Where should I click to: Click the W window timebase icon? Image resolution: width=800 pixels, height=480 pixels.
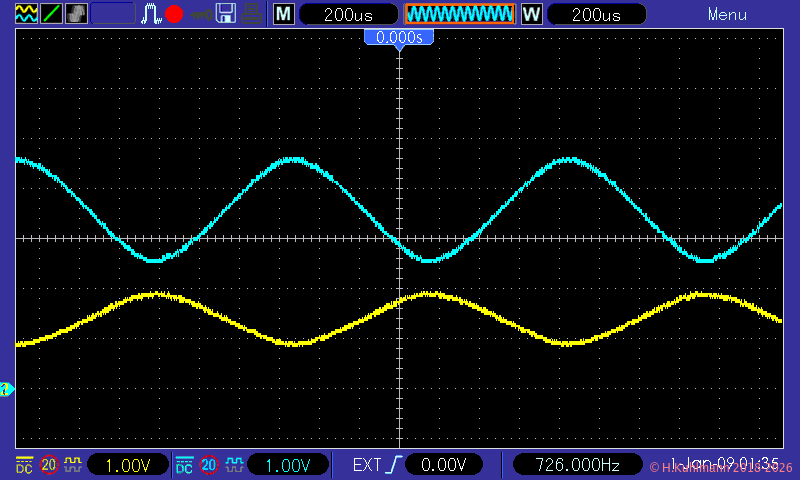tap(531, 14)
